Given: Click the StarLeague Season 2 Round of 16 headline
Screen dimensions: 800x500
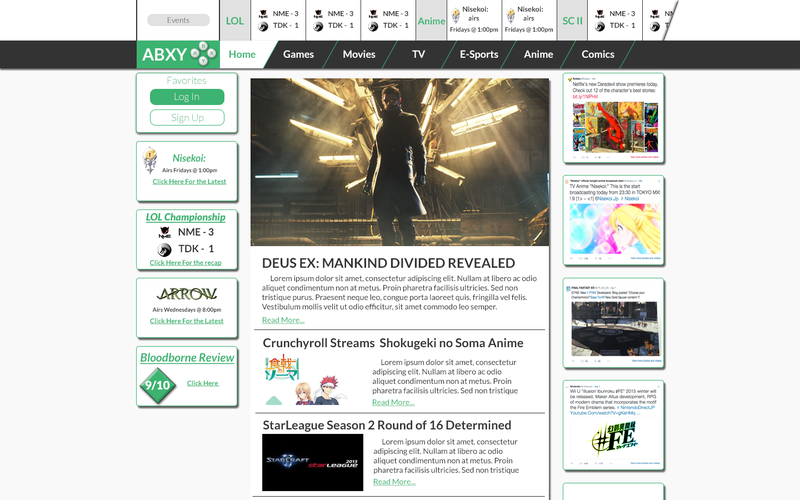Looking at the screenshot, I should click(x=387, y=425).
